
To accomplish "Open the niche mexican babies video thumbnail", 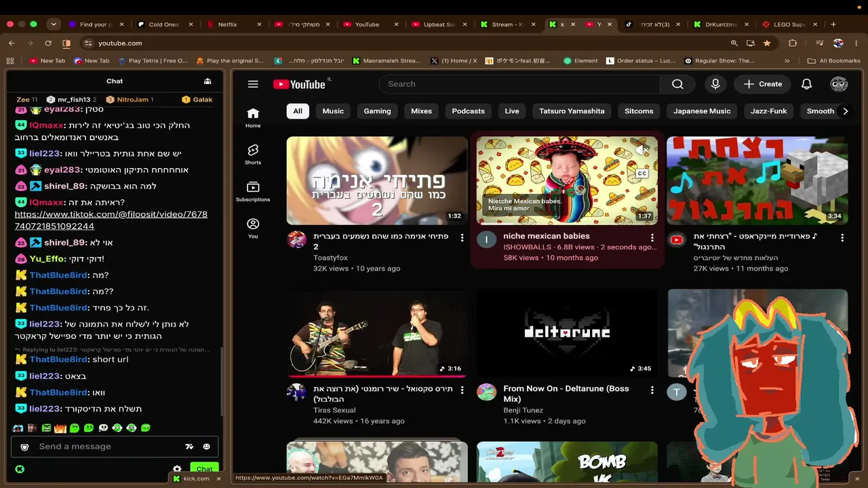I will point(567,180).
